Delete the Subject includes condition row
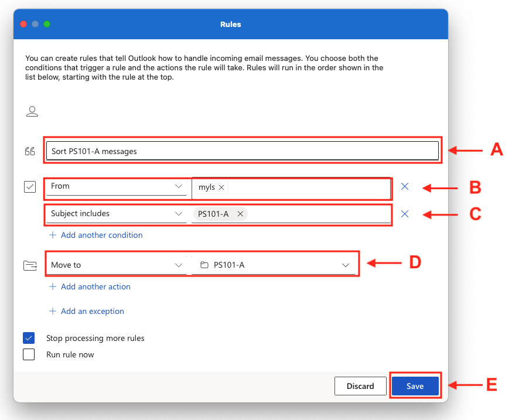This screenshot has width=512, height=420. click(x=405, y=214)
